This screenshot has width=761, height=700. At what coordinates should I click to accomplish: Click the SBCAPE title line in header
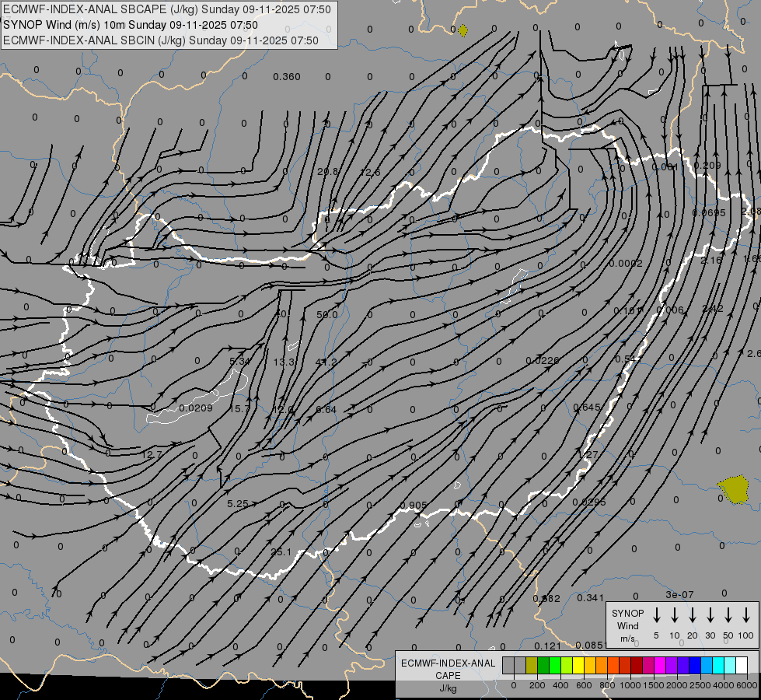pos(167,9)
